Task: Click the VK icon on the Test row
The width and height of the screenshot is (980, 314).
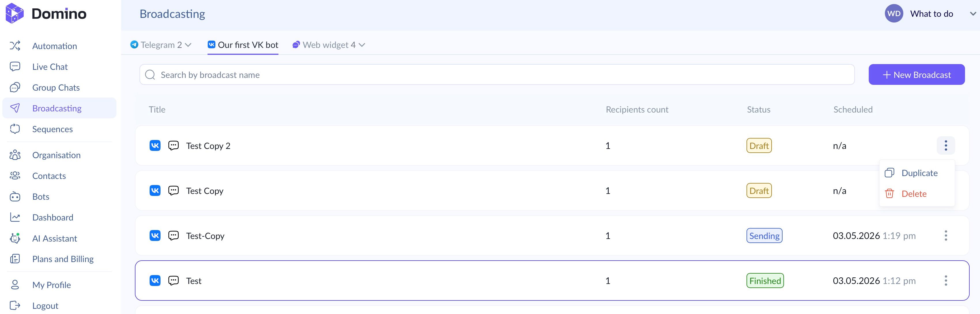Action: point(155,281)
